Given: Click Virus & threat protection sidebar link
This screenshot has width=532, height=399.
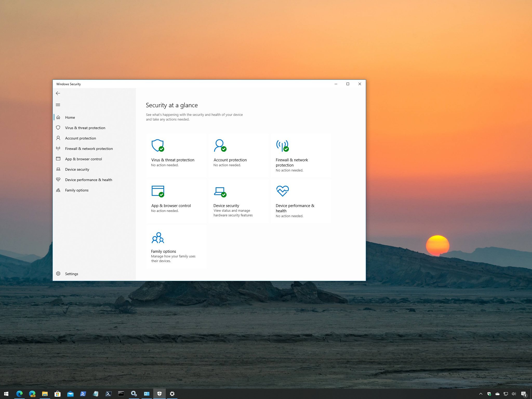Looking at the screenshot, I should pyautogui.click(x=85, y=127).
